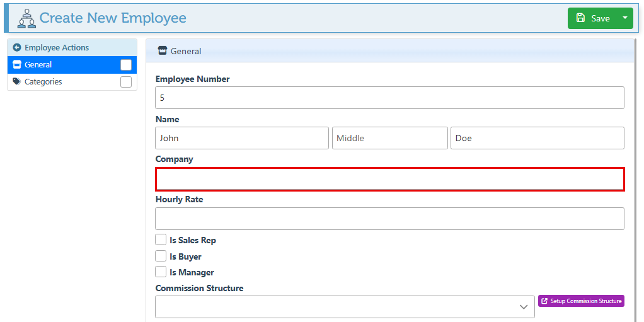Click the tag icon next to Categories
Viewport: 644px width, 322px height.
[17, 82]
